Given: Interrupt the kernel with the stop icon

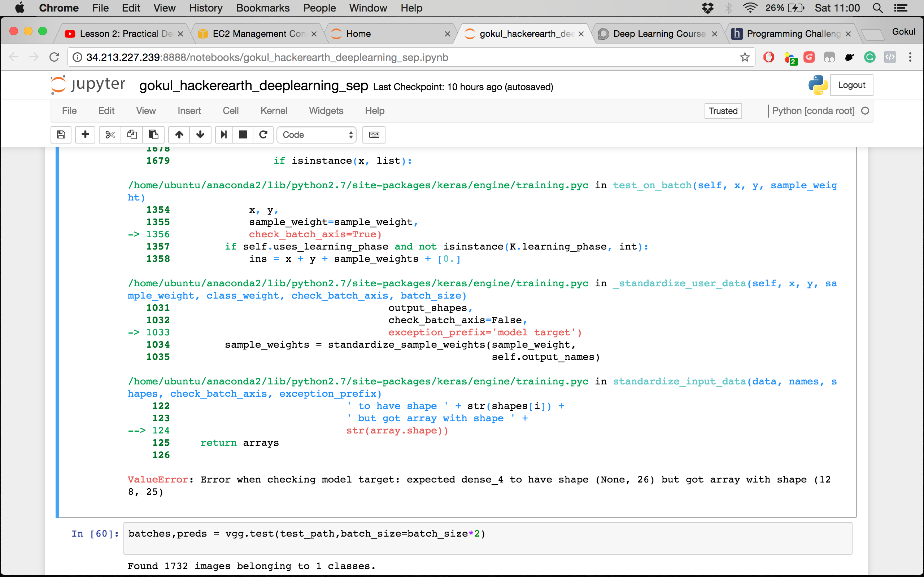Looking at the screenshot, I should coord(243,135).
